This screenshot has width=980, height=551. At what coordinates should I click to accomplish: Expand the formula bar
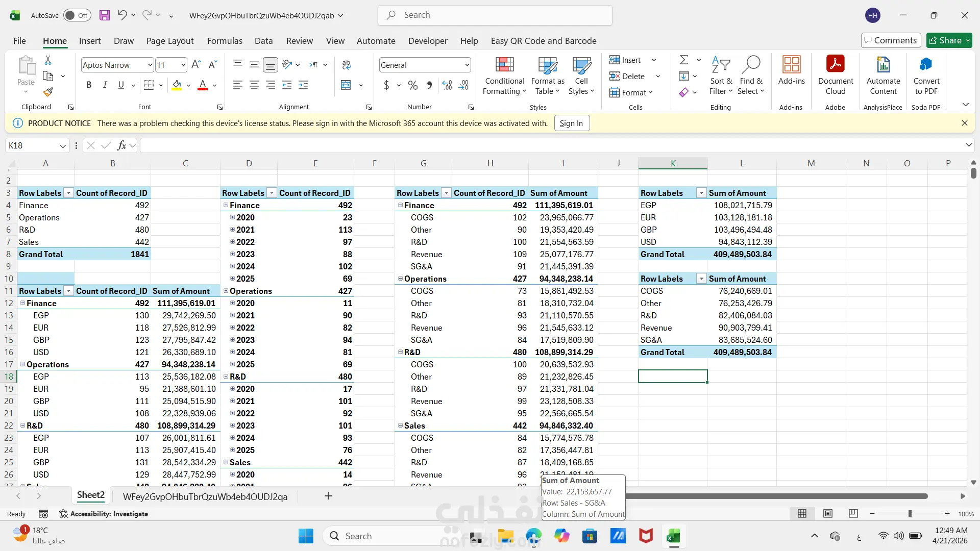[969, 145]
